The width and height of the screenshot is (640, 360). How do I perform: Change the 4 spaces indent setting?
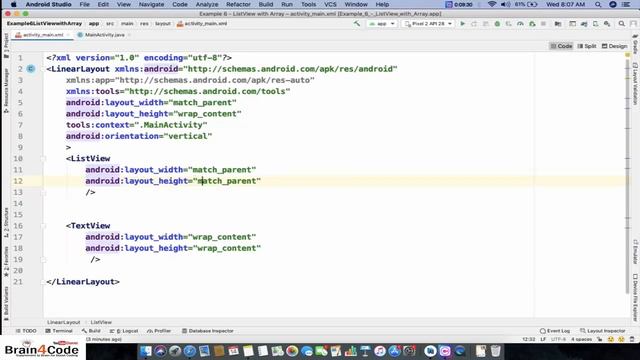pos(581,340)
